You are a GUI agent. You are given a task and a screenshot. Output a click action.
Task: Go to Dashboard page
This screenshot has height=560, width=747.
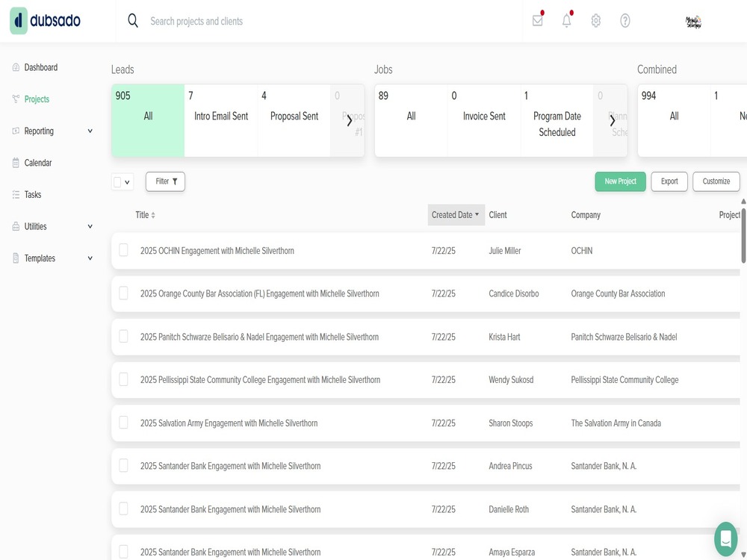pos(41,67)
